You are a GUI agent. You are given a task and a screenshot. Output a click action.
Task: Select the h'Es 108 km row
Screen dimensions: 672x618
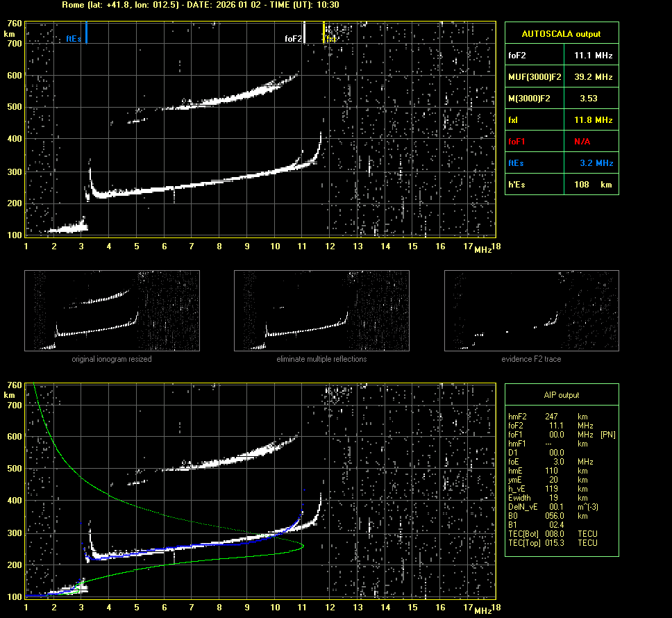click(x=561, y=185)
